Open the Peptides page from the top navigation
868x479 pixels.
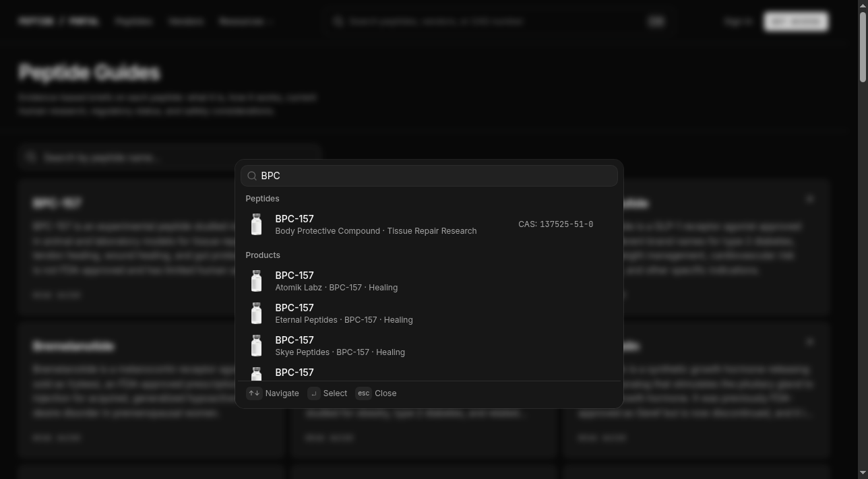coord(133,22)
